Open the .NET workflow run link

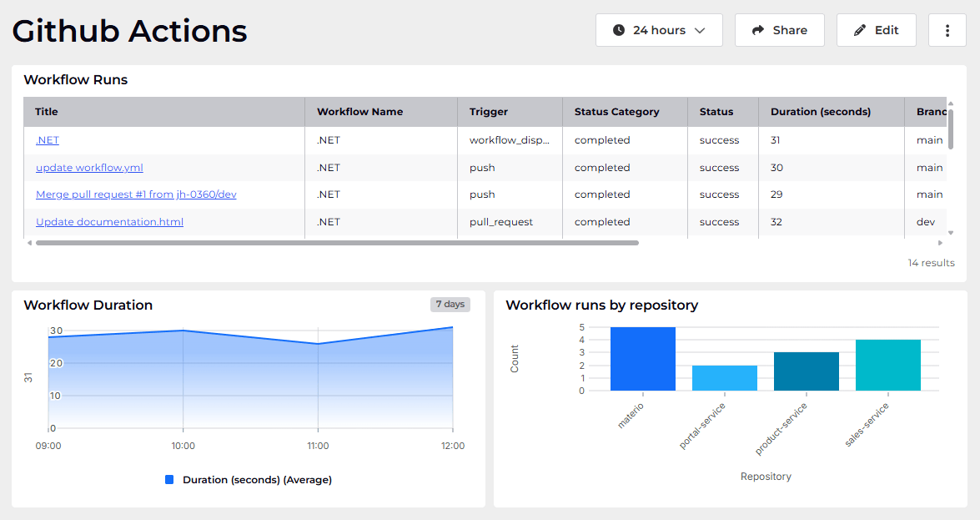[x=48, y=140]
